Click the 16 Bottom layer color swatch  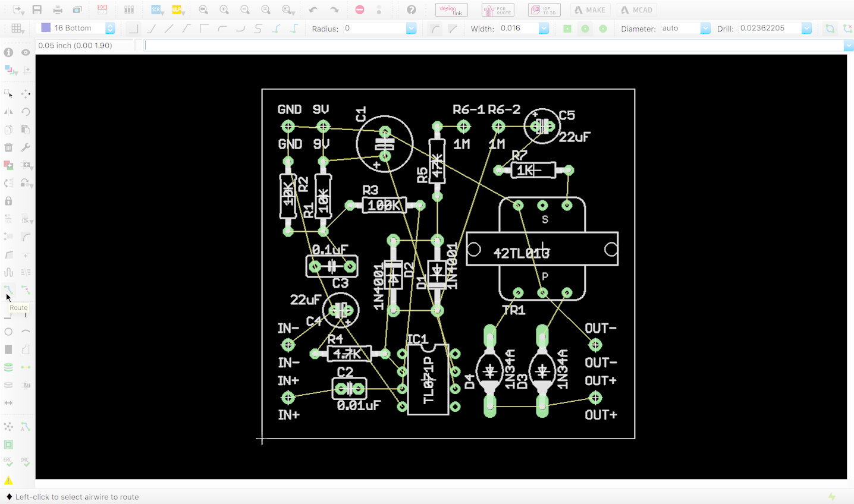click(x=46, y=28)
